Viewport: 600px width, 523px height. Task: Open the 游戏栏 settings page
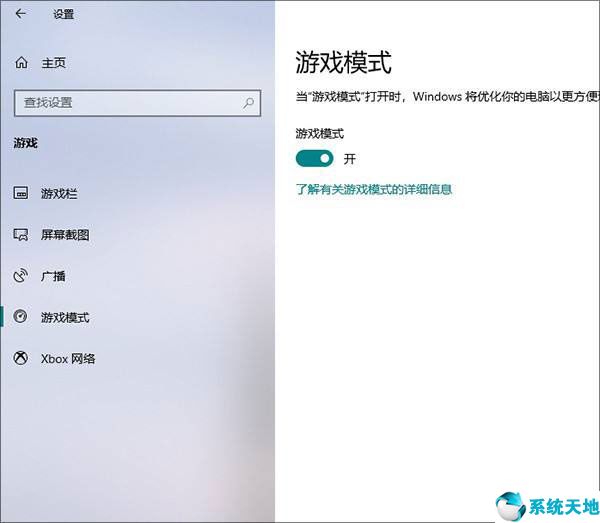tap(59, 194)
